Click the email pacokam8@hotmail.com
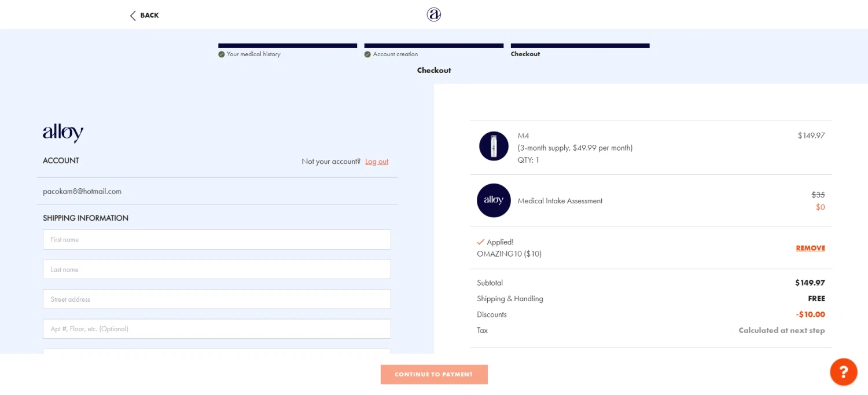This screenshot has width=868, height=395. pos(82,191)
